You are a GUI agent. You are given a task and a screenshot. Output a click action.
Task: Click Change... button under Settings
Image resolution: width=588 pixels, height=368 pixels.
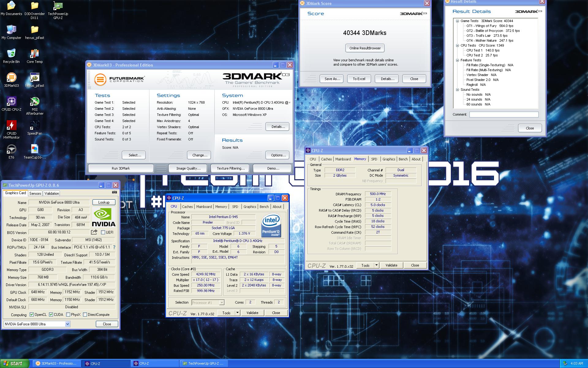click(199, 155)
